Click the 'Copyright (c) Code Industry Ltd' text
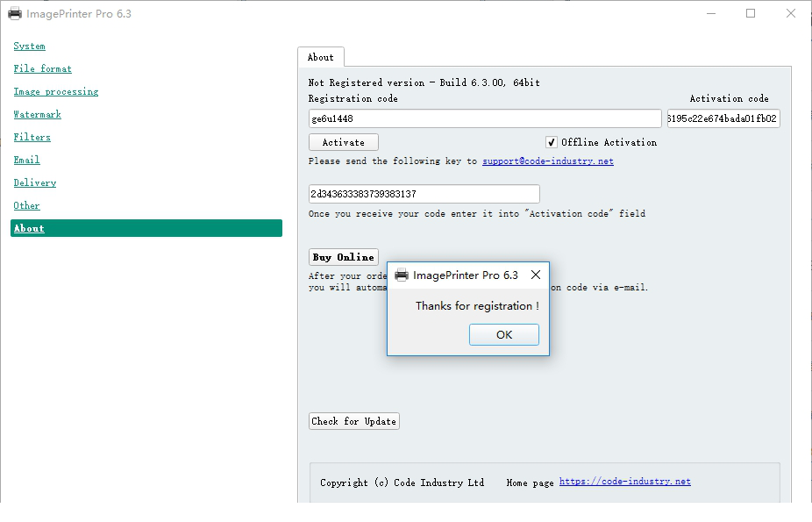The width and height of the screenshot is (812, 522). point(402,483)
